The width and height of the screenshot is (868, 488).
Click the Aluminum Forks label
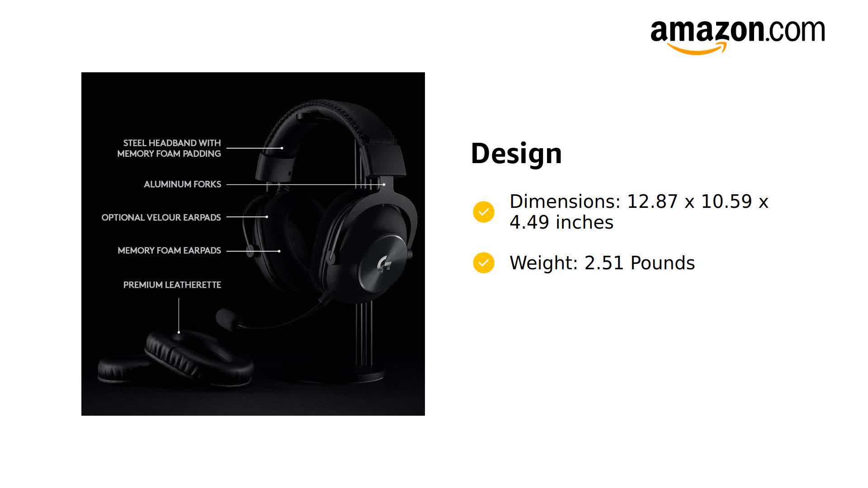point(182,184)
